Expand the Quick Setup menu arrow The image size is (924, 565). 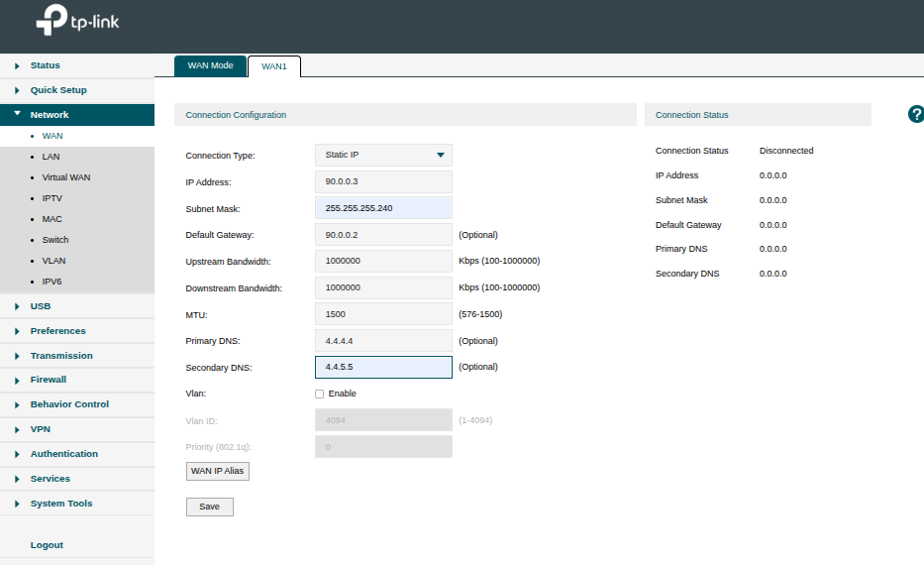coord(17,91)
